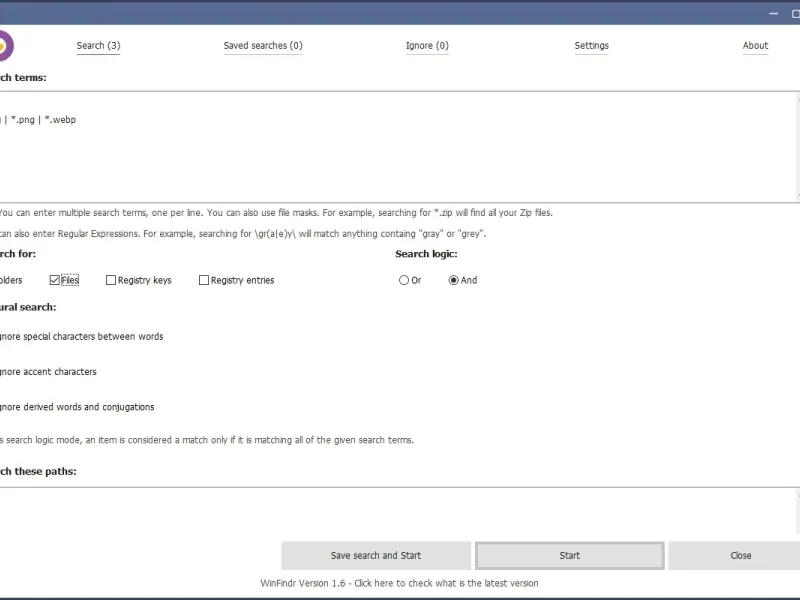The width and height of the screenshot is (800, 600).
Task: Click the WinFindr logo icon
Action: 5,46
